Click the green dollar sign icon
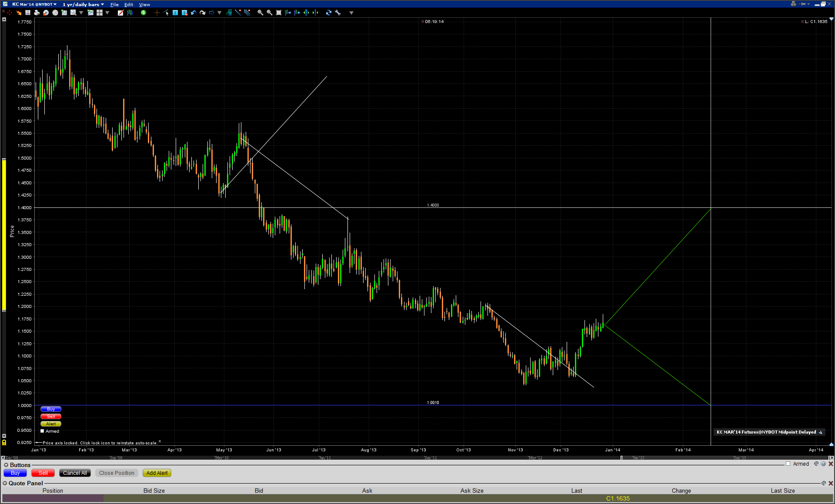The height and width of the screenshot is (504, 835). pos(144,13)
